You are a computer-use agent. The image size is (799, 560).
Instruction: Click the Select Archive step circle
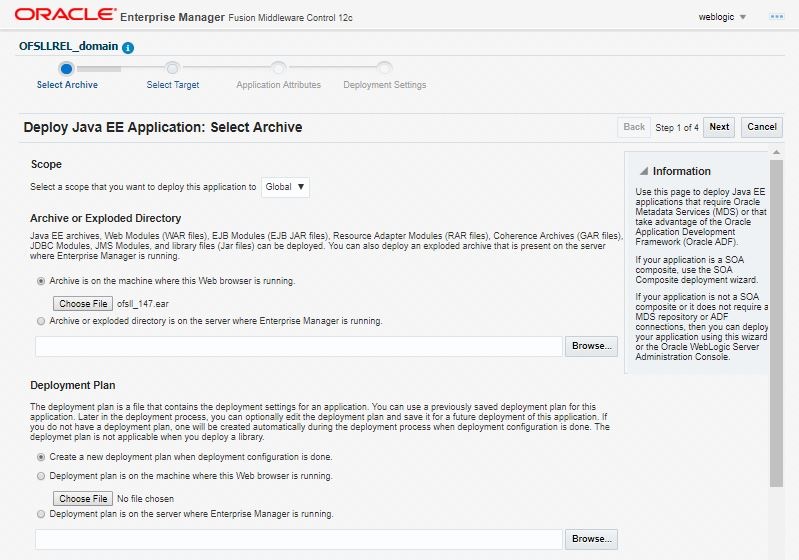tap(66, 68)
